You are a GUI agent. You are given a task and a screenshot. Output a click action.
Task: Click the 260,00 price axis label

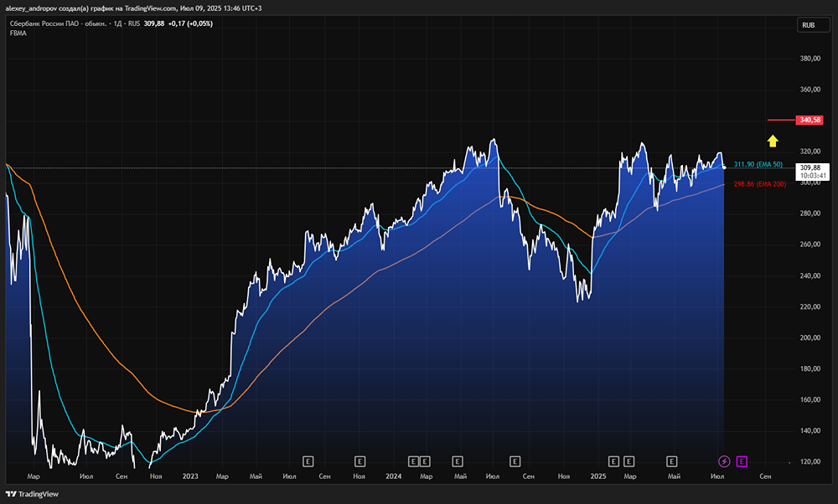(x=810, y=244)
